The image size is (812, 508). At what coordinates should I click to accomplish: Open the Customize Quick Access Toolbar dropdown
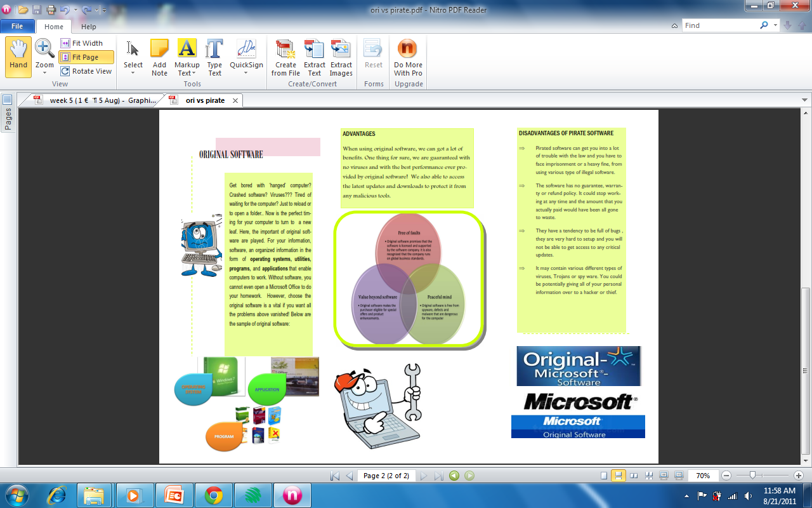pos(103,10)
